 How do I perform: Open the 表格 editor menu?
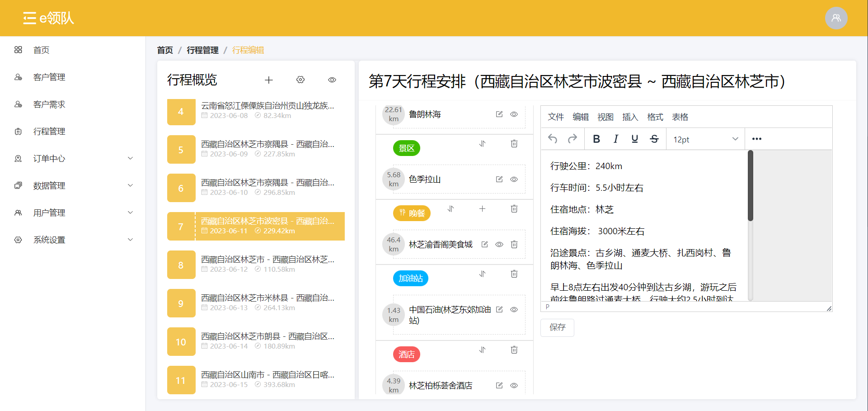coord(680,117)
